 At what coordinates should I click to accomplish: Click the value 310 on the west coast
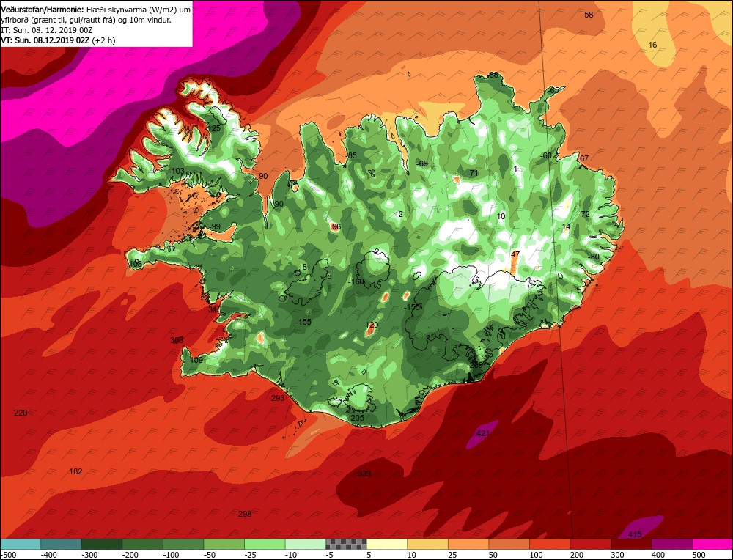pos(214,309)
